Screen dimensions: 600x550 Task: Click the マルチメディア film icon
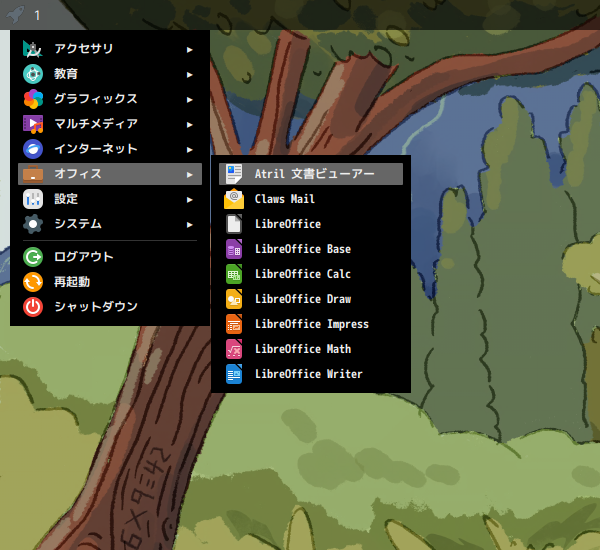pos(33,124)
